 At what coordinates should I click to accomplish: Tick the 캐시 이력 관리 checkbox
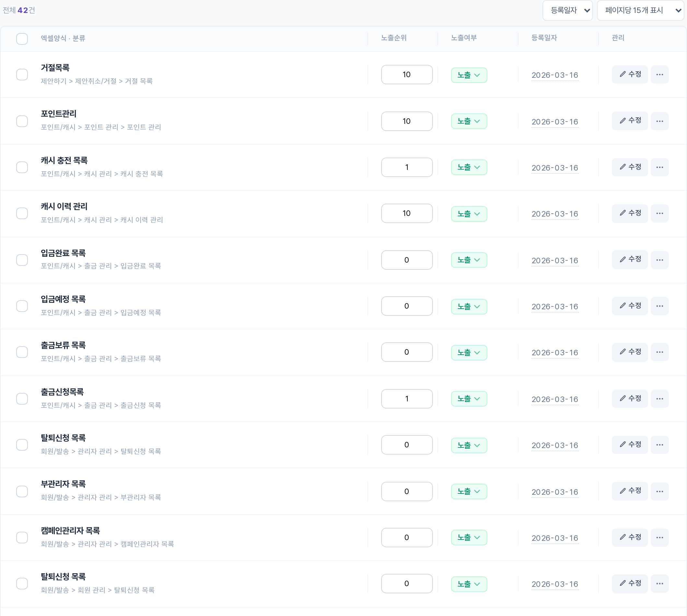(22, 213)
